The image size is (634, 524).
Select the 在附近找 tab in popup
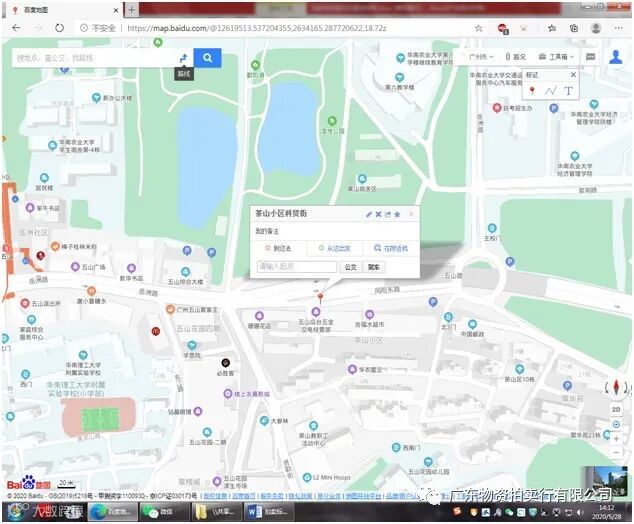391,248
